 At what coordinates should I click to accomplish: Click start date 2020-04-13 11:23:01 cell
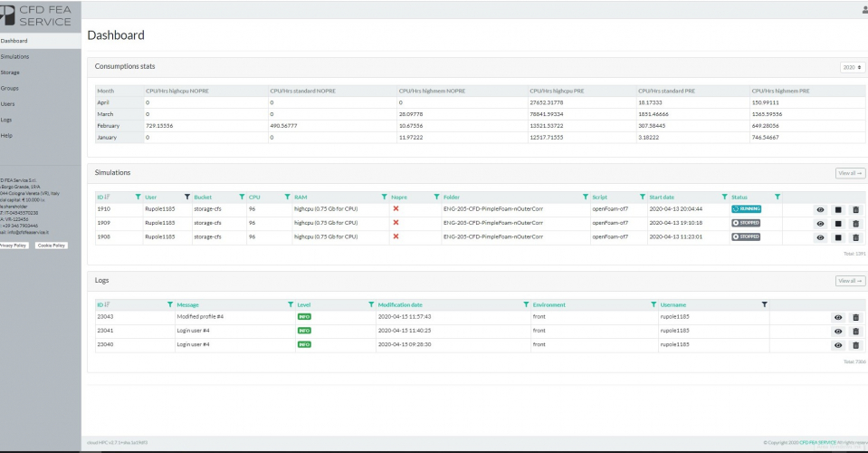(675, 236)
